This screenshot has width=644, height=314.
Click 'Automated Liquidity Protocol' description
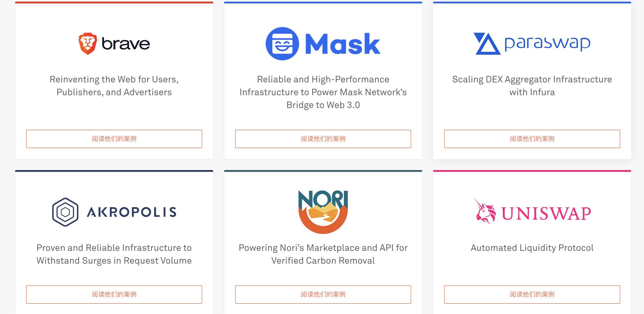coord(532,248)
